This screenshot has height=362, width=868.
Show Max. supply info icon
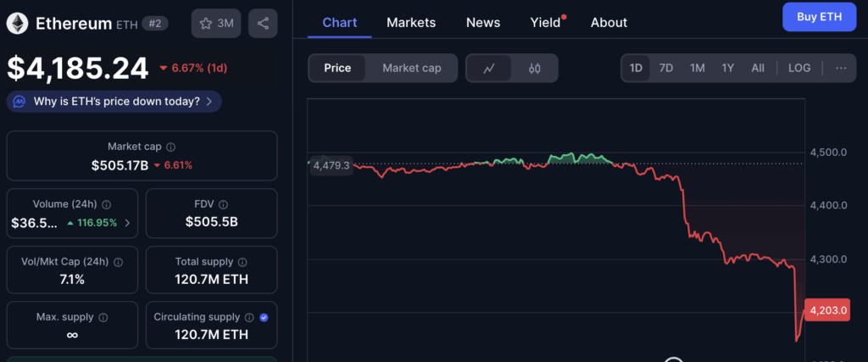point(103,318)
